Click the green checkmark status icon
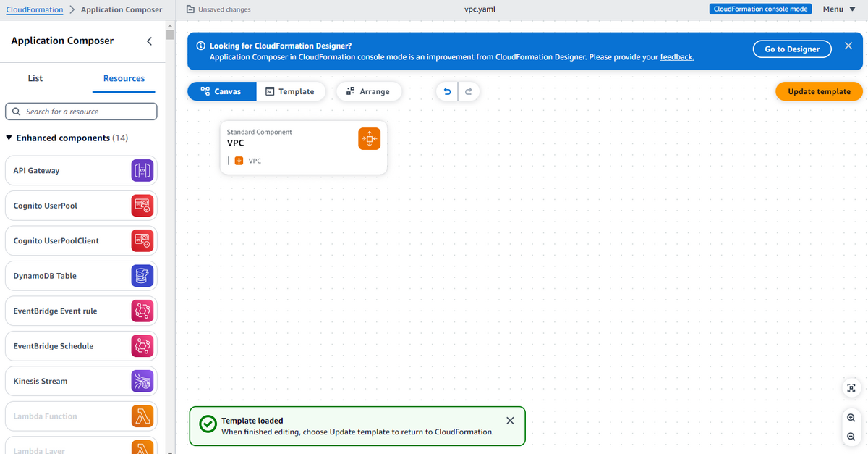The image size is (868, 454). pyautogui.click(x=208, y=425)
